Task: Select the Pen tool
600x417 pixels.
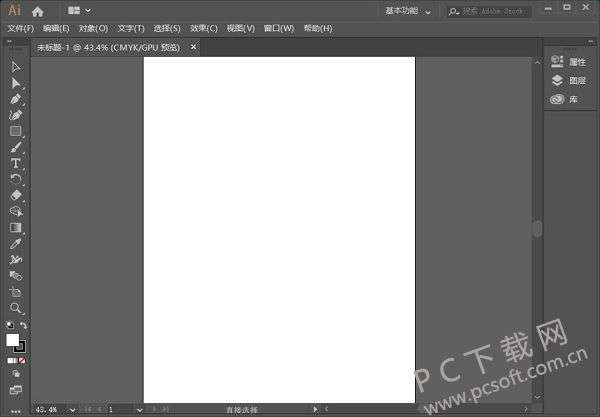Action: tap(15, 99)
